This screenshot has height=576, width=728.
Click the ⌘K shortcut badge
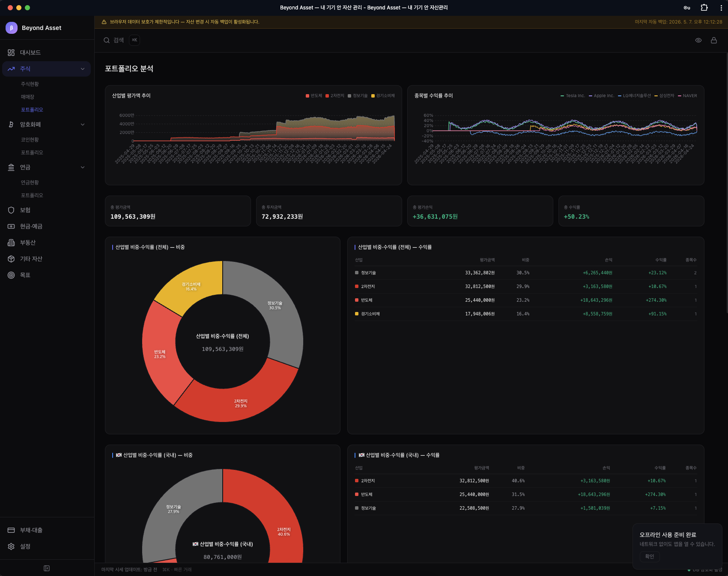click(134, 40)
